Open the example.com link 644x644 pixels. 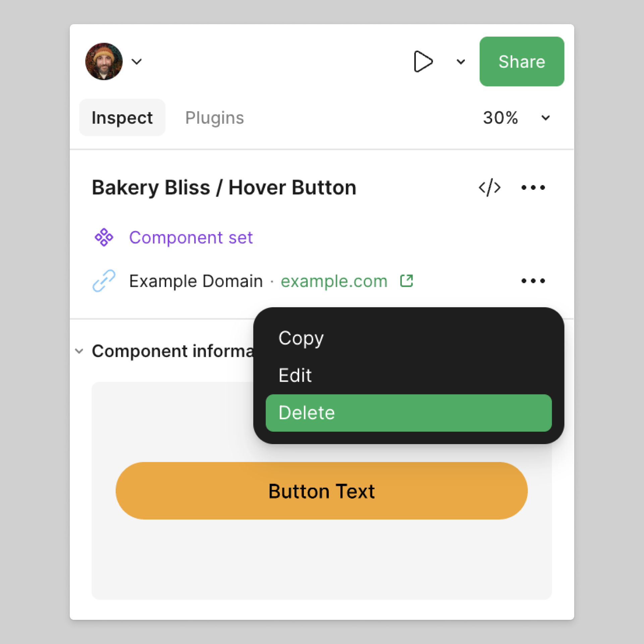point(334,281)
